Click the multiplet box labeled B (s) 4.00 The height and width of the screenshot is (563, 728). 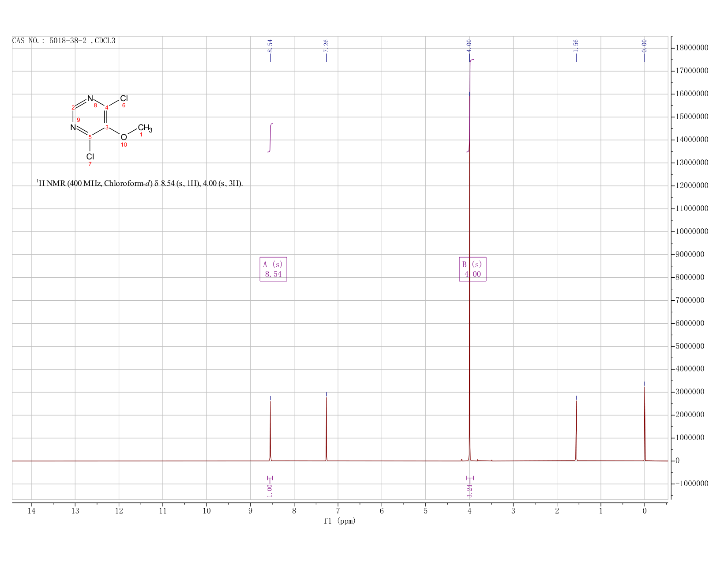(473, 269)
